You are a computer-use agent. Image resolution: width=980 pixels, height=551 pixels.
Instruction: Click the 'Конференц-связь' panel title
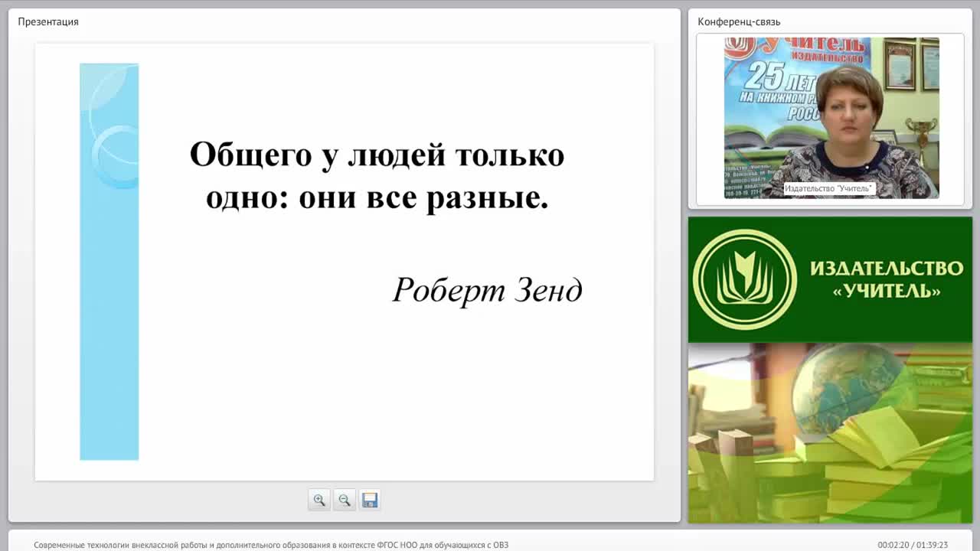click(x=739, y=21)
